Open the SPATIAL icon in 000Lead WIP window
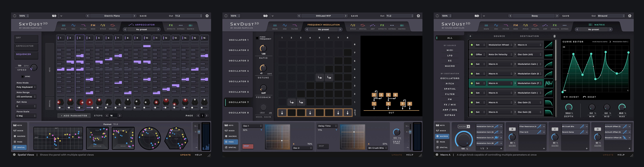644x167 pixels. tap(363, 26)
